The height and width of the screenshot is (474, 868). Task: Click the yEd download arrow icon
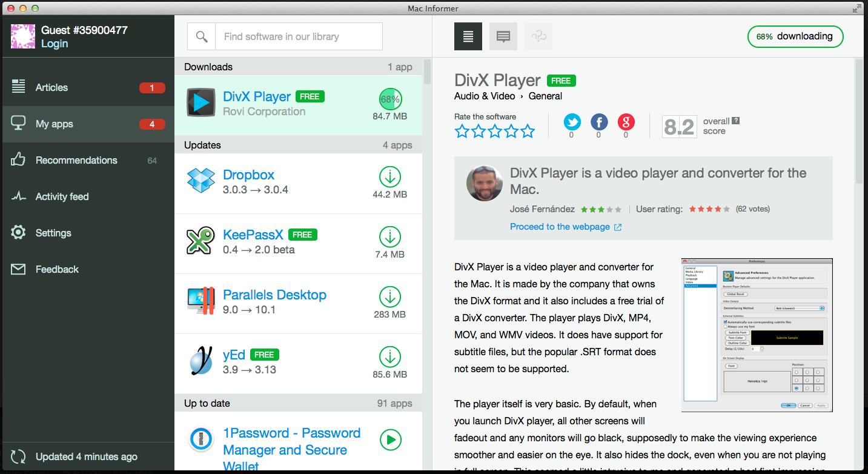[390, 357]
